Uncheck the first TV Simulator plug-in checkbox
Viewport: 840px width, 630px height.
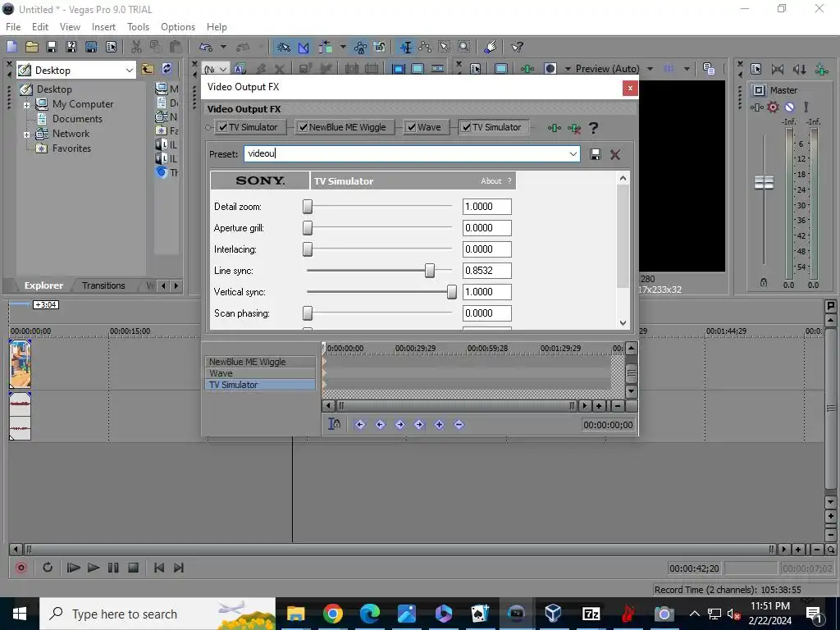pos(222,127)
